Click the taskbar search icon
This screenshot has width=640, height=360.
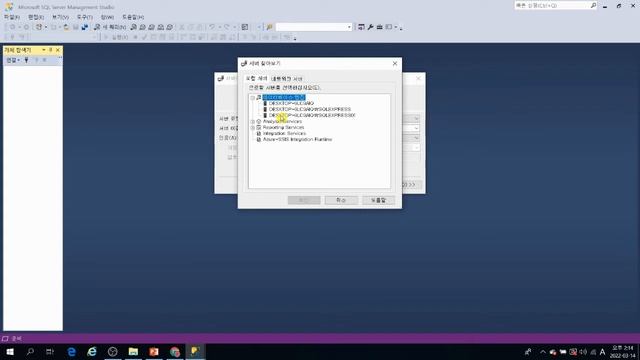tap(30, 351)
